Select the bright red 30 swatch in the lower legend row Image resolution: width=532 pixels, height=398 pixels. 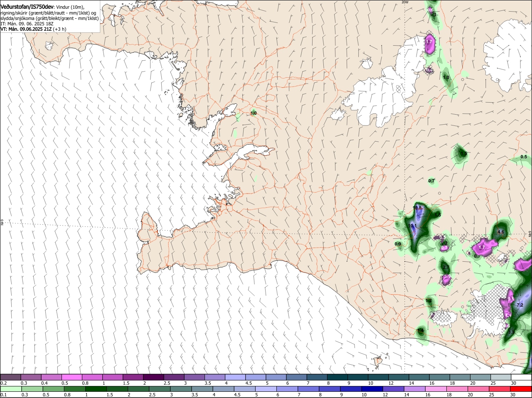[x=521, y=388]
